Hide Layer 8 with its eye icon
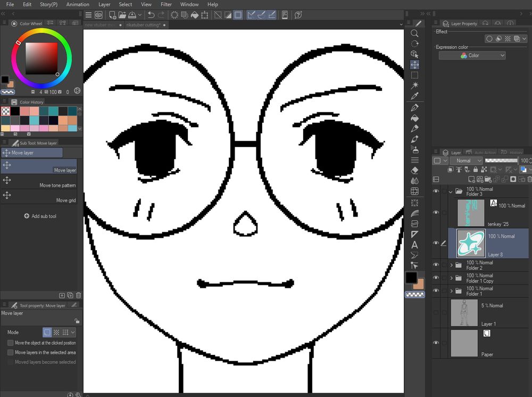532x397 pixels. tap(436, 243)
